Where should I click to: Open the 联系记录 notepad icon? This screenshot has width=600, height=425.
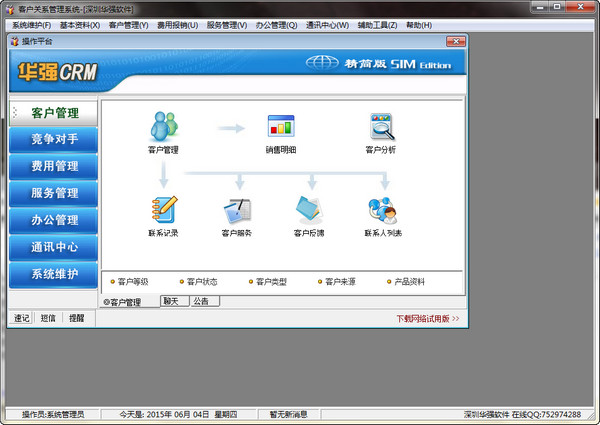(164, 209)
